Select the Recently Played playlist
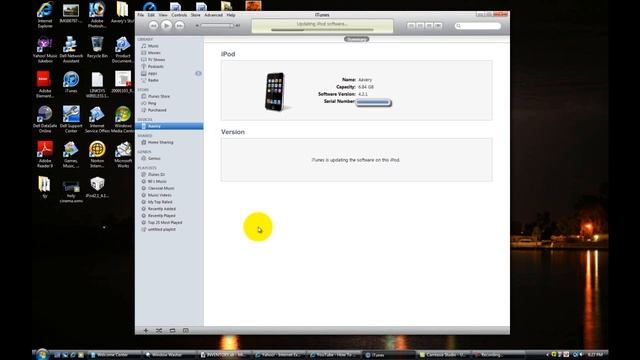 click(x=162, y=216)
